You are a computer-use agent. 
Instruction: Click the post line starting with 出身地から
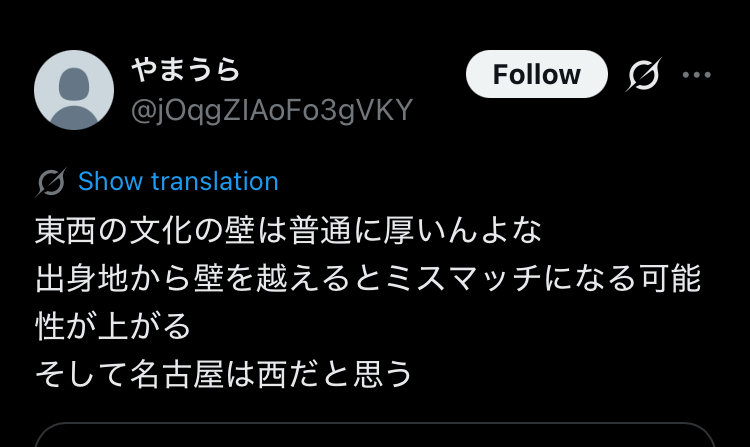click(x=368, y=279)
